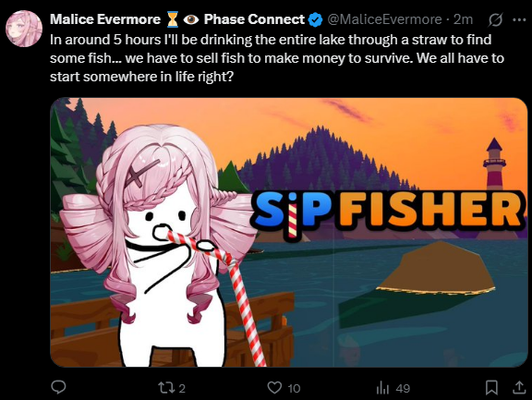Click the 49 views count
The image size is (532, 400).
(403, 388)
